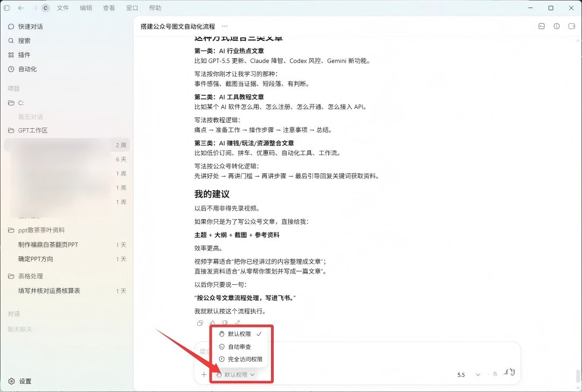Click the copy message icon below response
582x392 pixels.
click(200, 323)
